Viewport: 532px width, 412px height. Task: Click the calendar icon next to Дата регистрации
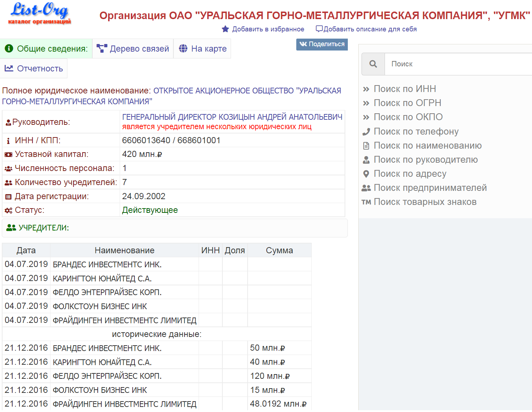point(8,197)
